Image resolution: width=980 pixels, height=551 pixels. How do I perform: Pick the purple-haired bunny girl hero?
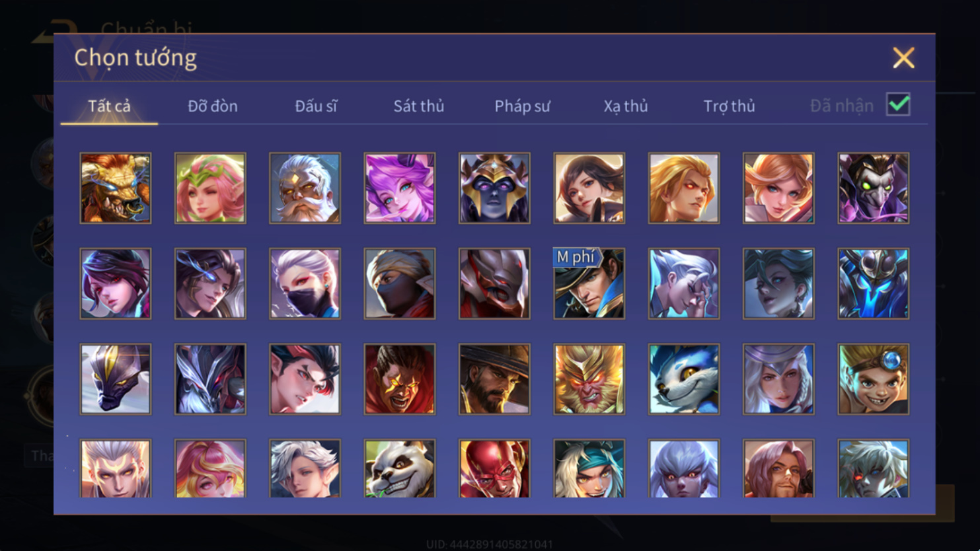400,188
